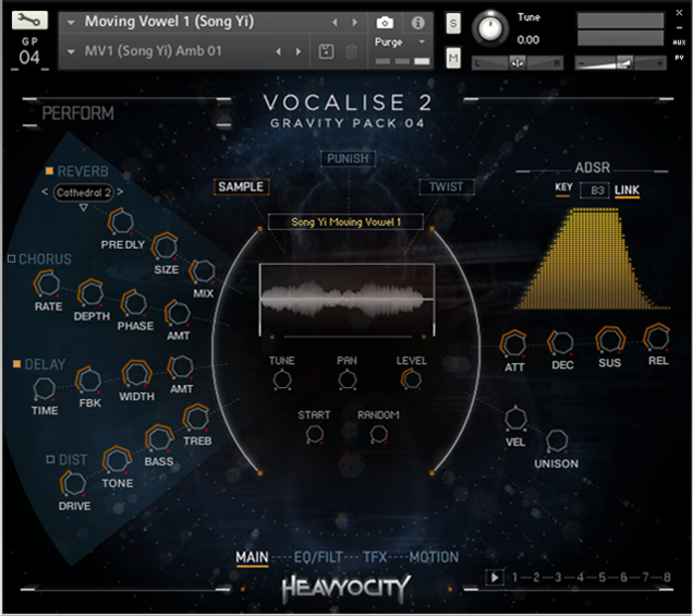This screenshot has width=693, height=616.
Task: Open the instrument info panel via the i icon
Action: (x=419, y=23)
